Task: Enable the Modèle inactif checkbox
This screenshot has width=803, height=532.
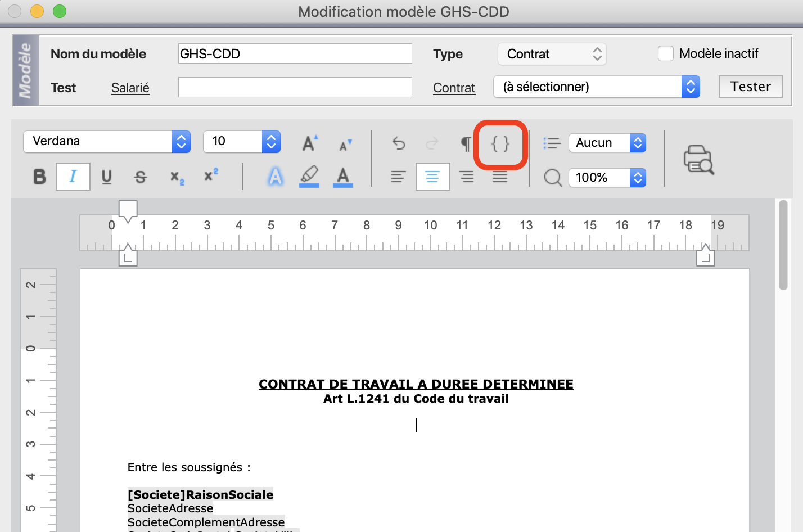Action: [666, 53]
